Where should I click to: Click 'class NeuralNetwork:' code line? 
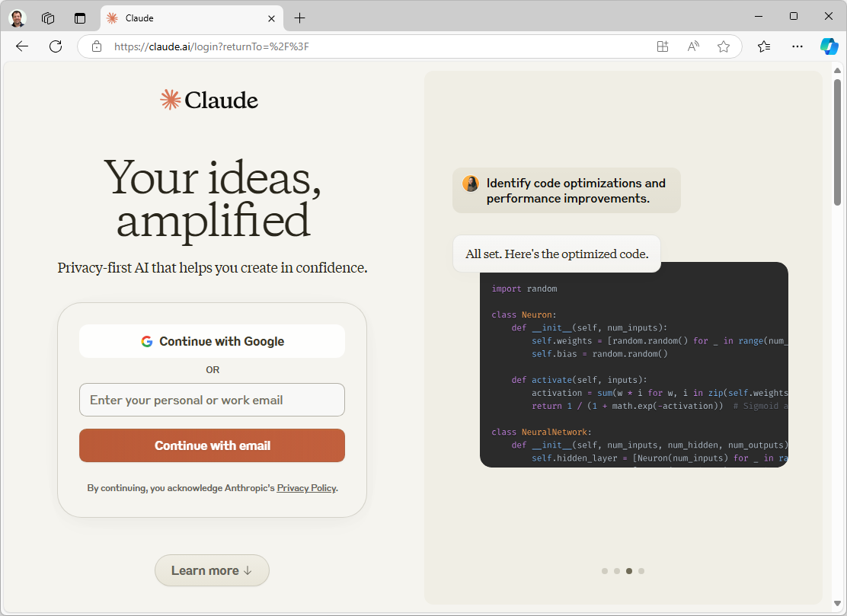coord(542,432)
